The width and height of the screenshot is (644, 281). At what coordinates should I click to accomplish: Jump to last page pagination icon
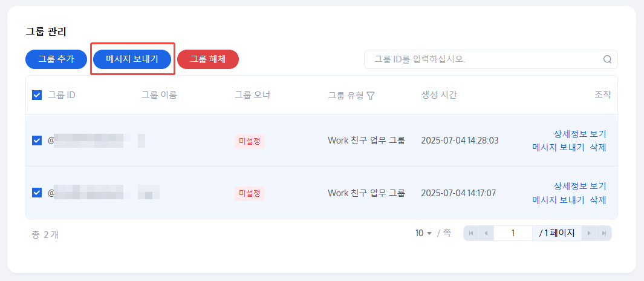click(603, 233)
